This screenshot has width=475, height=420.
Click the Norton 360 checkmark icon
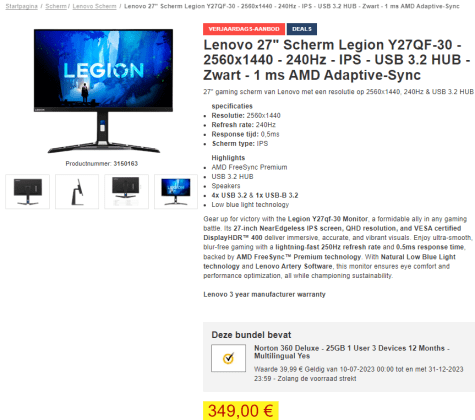[228, 358]
